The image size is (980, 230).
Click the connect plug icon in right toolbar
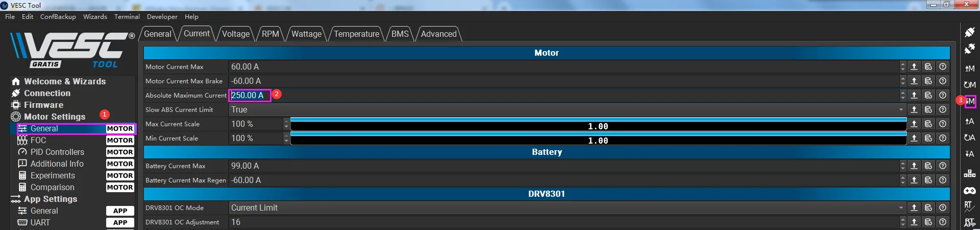(970, 32)
